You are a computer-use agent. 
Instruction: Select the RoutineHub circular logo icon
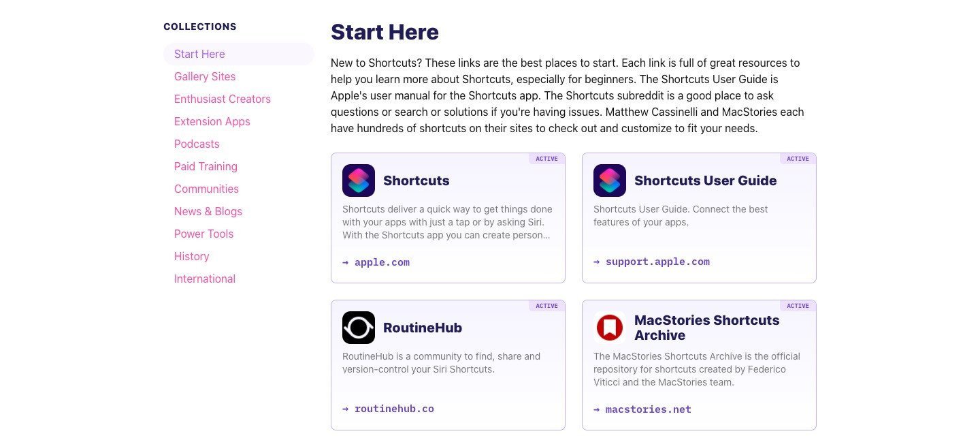(x=358, y=327)
